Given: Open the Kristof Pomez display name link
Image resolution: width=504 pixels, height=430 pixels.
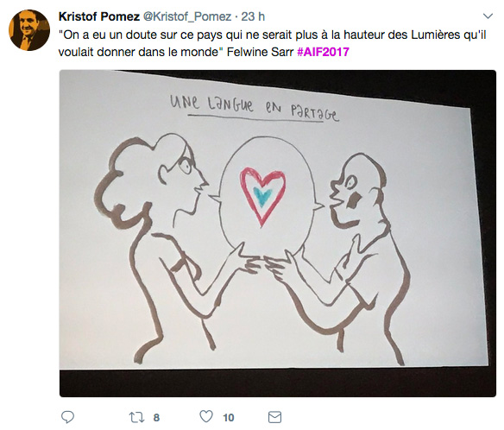Looking at the screenshot, I should coord(99,16).
